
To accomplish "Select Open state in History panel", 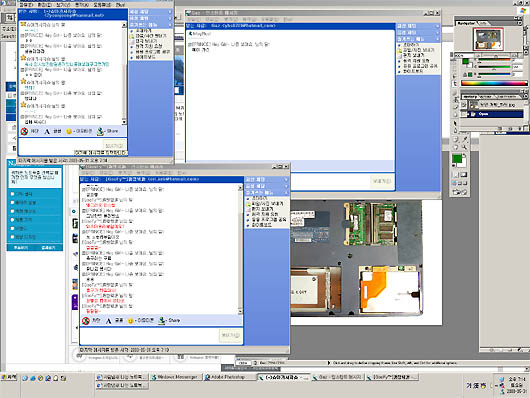I will pyautogui.click(x=496, y=114).
